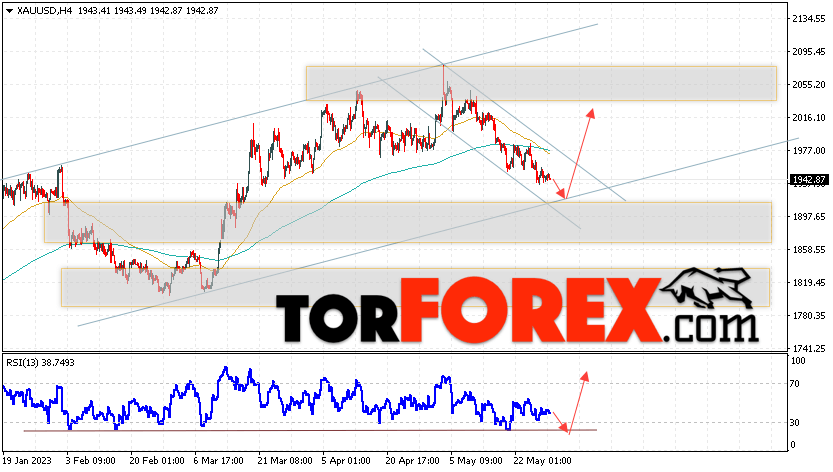Screen dimensions: 833x472
Task: Click the RSI scale value 70
Action: (x=795, y=384)
